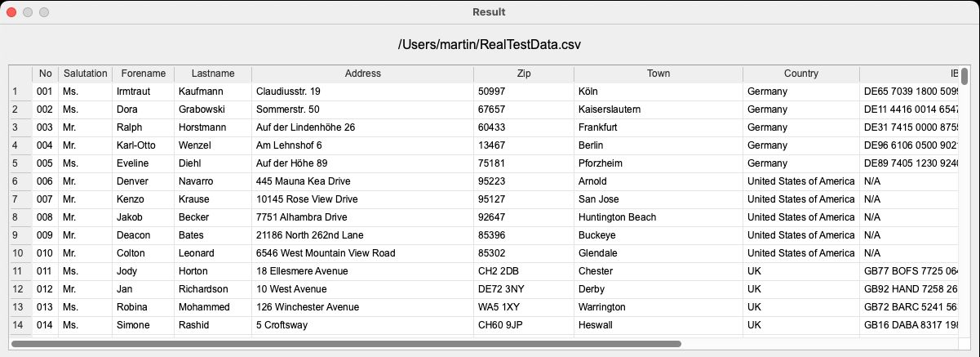Click the forename cell Dora
This screenshot has height=357, width=980.
point(143,109)
